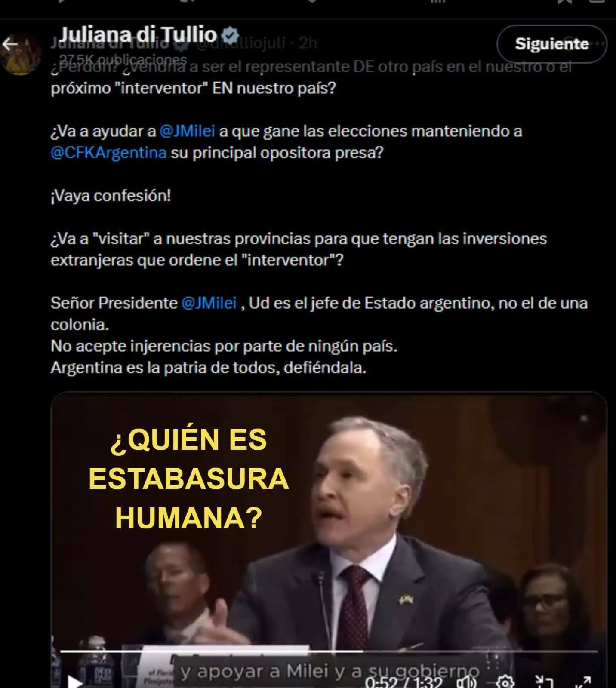Click the 0:52 / 1:32 time display
The height and width of the screenshot is (688, 616).
(403, 682)
